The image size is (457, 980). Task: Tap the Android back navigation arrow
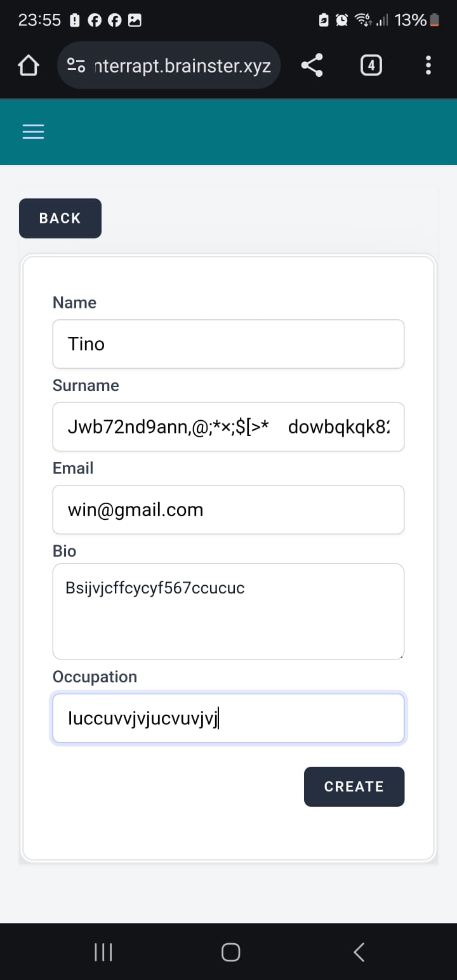coord(359,951)
